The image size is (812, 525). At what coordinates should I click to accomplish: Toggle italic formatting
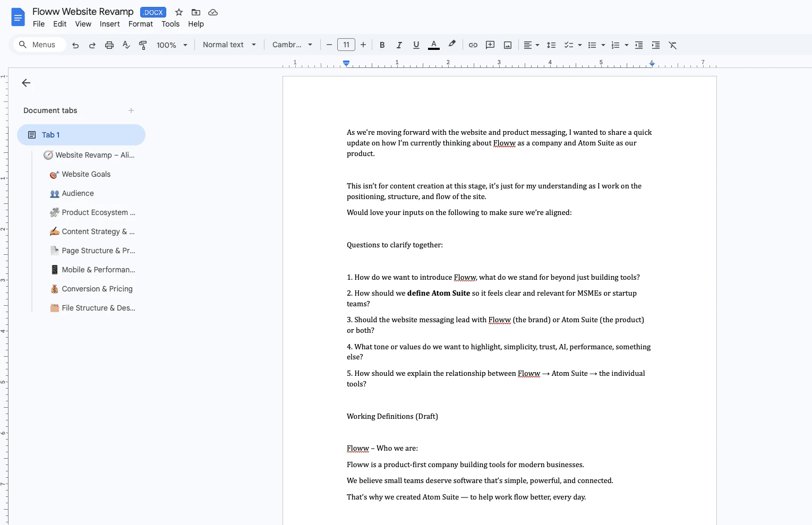pos(399,45)
